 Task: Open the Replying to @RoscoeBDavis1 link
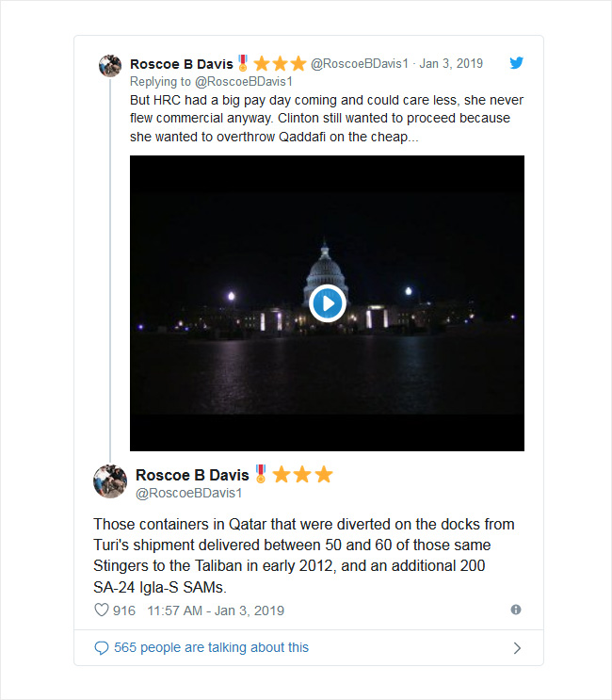pos(211,82)
